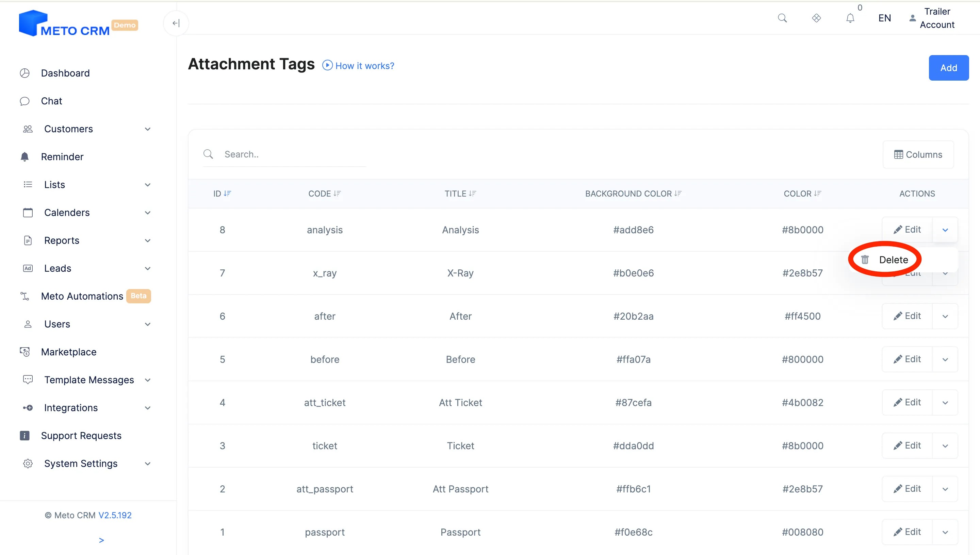Image resolution: width=980 pixels, height=555 pixels.
Task: Click the Reports document icon
Action: pyautogui.click(x=28, y=240)
